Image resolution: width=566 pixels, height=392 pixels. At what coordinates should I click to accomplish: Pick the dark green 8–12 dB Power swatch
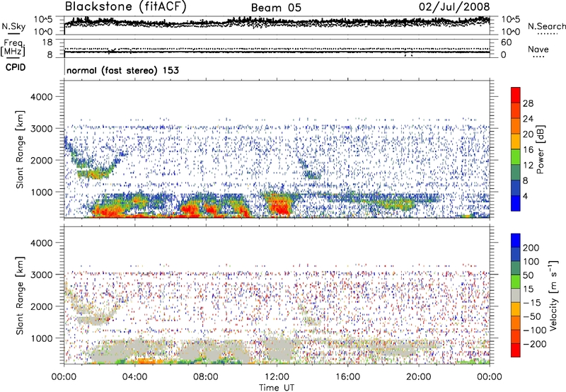click(x=515, y=173)
